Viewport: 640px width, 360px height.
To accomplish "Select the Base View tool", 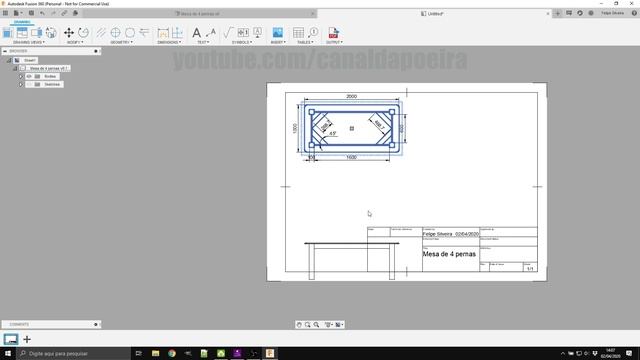I will 8,33.
